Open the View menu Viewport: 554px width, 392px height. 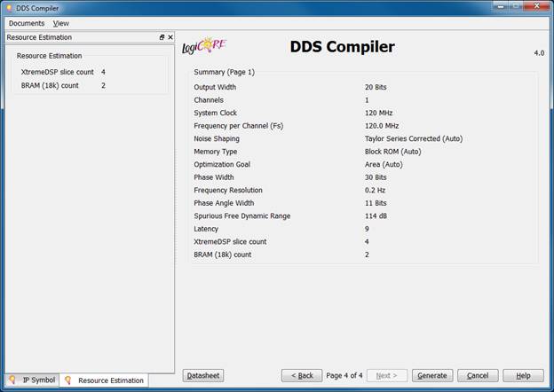pos(60,23)
